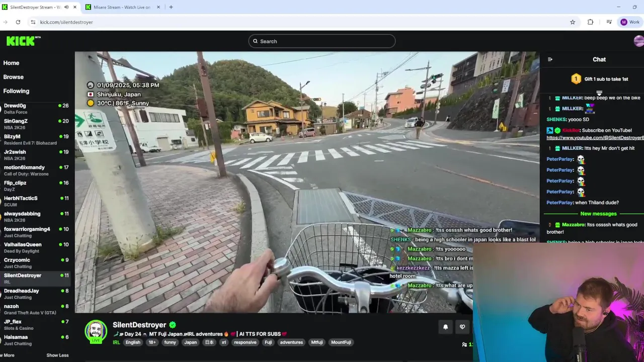Image resolution: width=644 pixels, height=362 pixels.
Task: Collapse the list with Show Less
Action: (x=57, y=355)
